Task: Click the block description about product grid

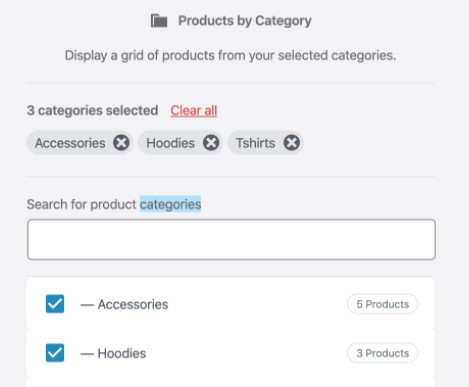Action: [230, 55]
